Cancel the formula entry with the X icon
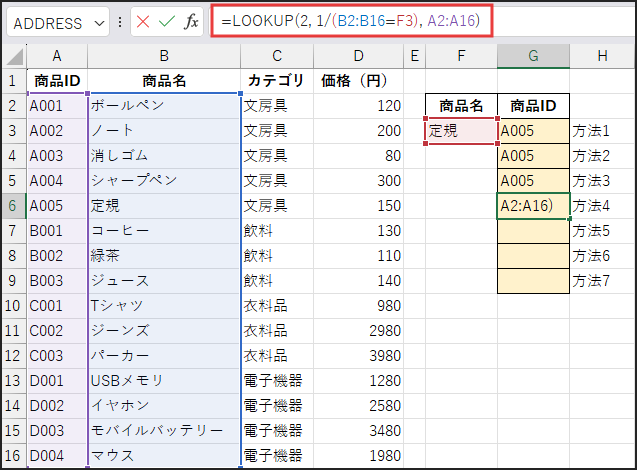Viewport: 637px width, 470px height. pyautogui.click(x=143, y=21)
